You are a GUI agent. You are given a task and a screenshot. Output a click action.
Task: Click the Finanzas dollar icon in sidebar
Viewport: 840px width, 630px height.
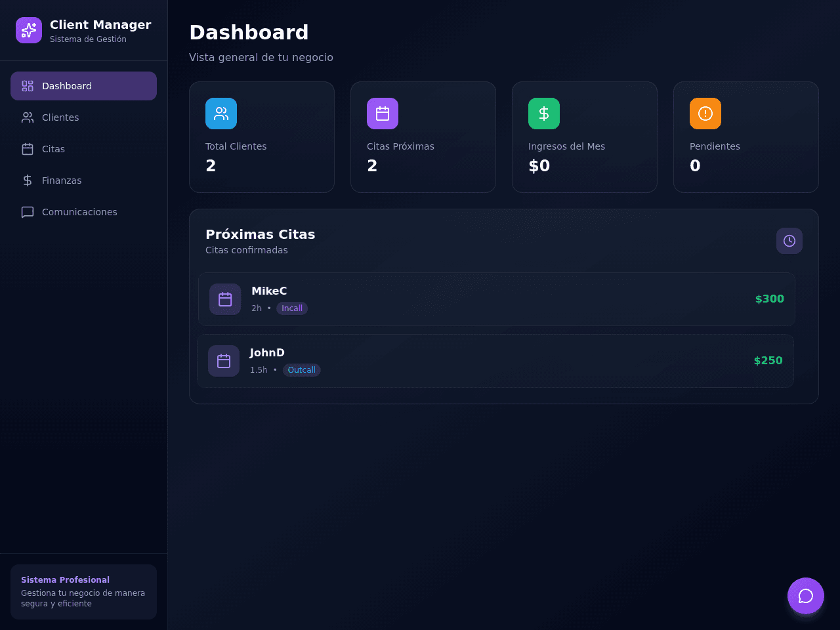(28, 180)
